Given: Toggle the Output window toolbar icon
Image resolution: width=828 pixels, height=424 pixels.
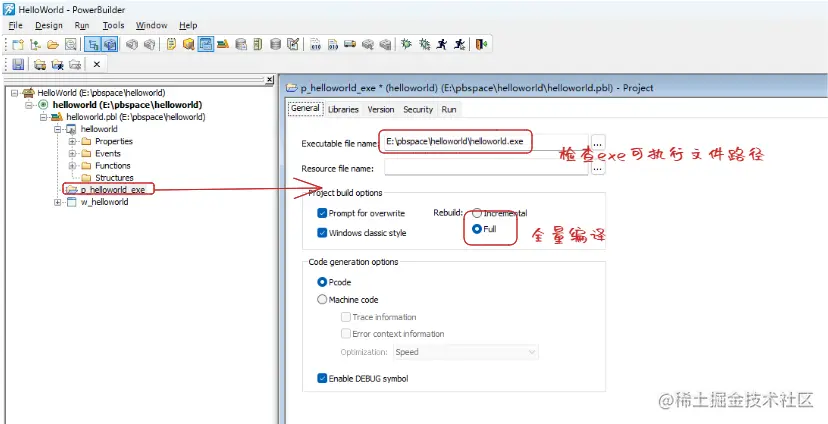Looking at the screenshot, I should (x=110, y=44).
